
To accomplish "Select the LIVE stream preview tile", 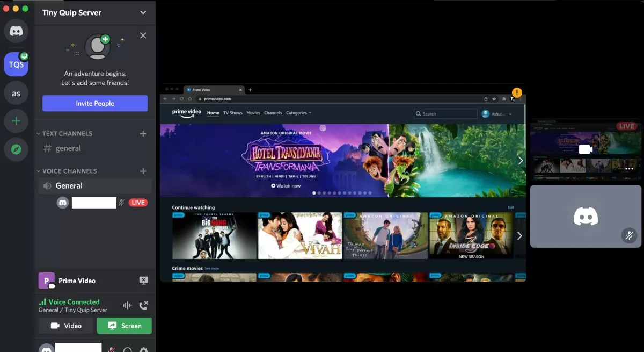I will (586, 149).
